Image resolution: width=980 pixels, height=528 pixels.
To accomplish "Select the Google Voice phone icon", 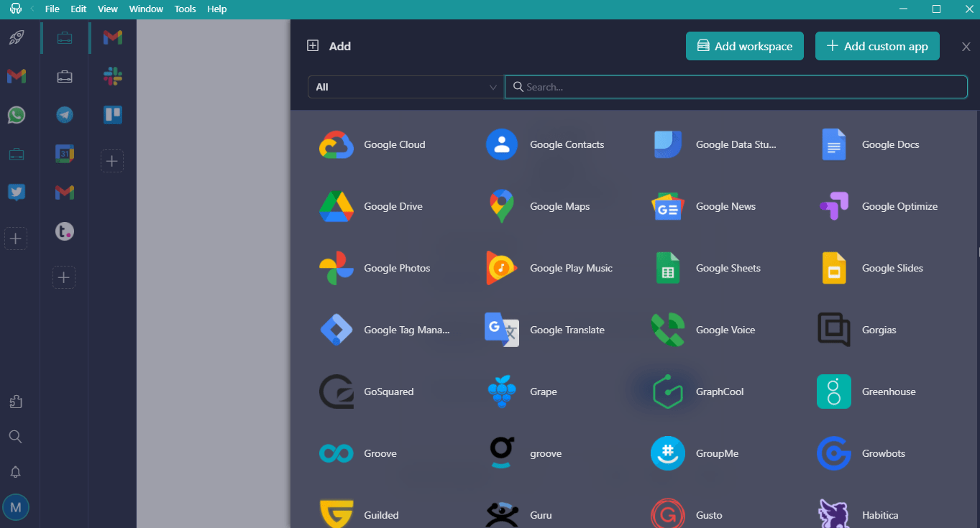I will coord(668,330).
